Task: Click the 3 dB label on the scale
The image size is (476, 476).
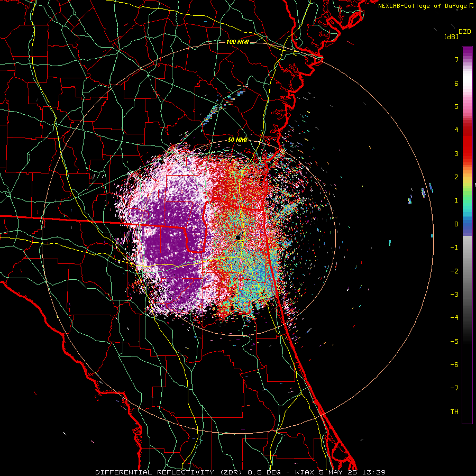Action: tap(456, 153)
